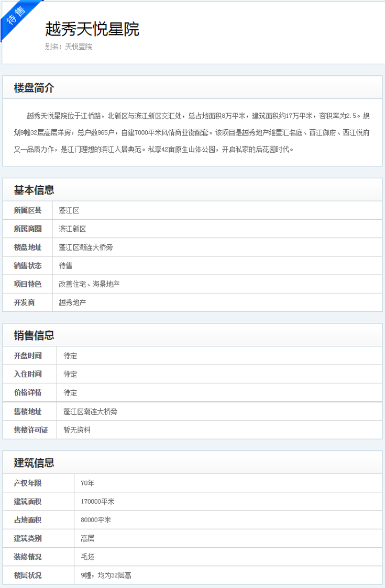Viewport: 385px width, 588px height.
Task: Click the 售楼地址 row label
Action: click(27, 411)
